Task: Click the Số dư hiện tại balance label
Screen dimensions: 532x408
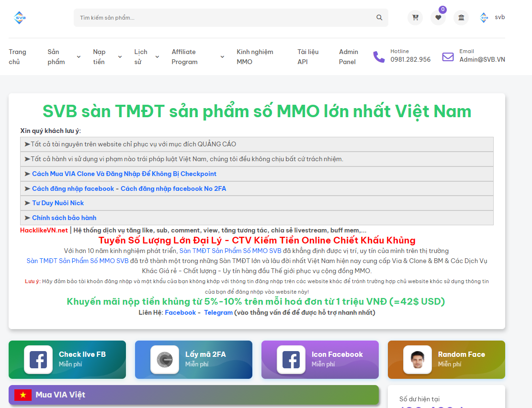Action: pos(419,399)
